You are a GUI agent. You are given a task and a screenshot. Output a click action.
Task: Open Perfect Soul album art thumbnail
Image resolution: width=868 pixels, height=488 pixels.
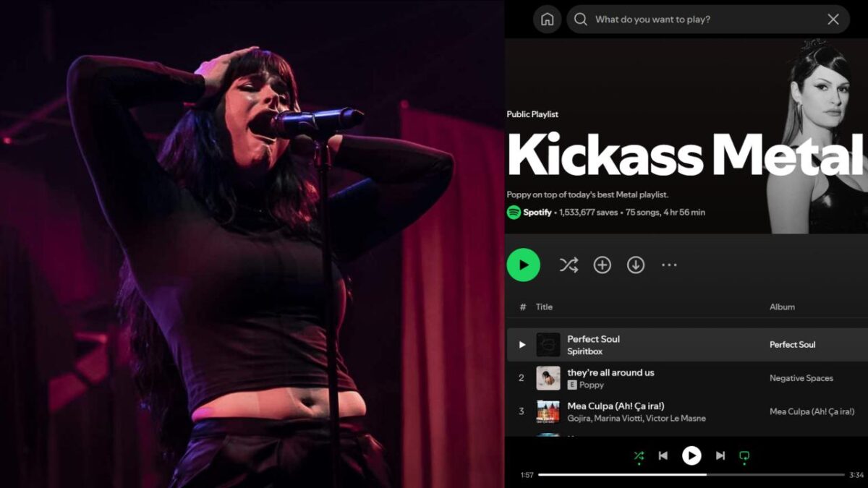pos(548,345)
